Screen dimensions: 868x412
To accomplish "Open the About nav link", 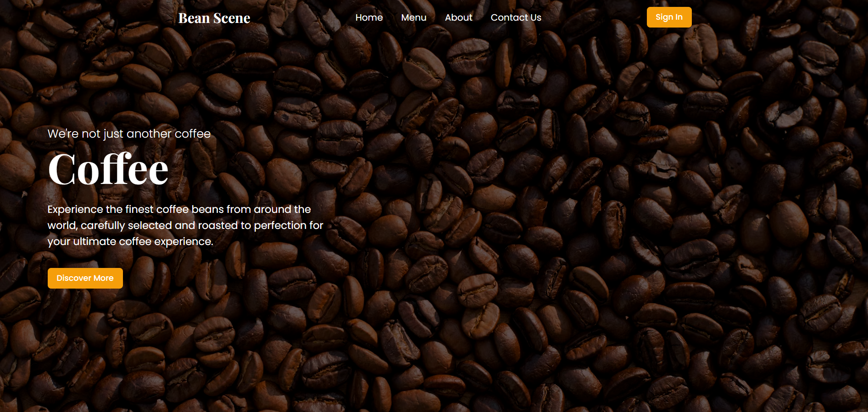I will point(458,17).
